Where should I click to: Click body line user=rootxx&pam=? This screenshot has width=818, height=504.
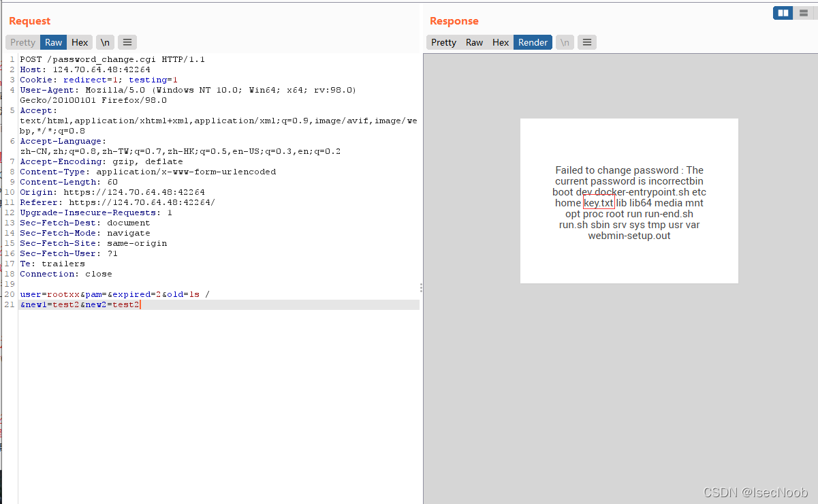tap(115, 294)
